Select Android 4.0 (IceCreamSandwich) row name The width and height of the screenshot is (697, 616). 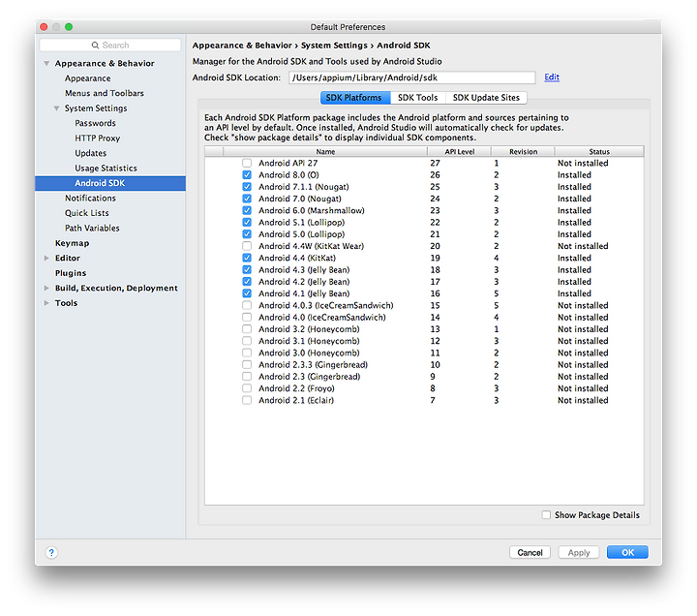coord(322,317)
